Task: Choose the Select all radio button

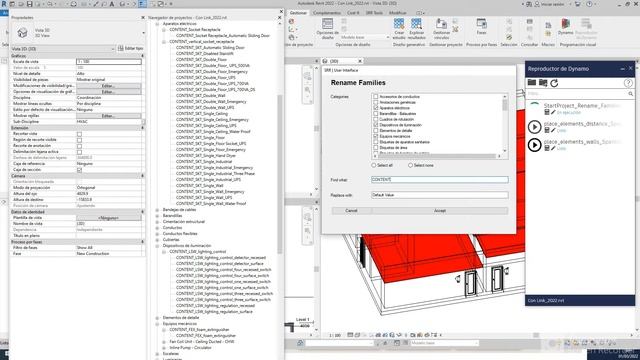Action: point(373,165)
